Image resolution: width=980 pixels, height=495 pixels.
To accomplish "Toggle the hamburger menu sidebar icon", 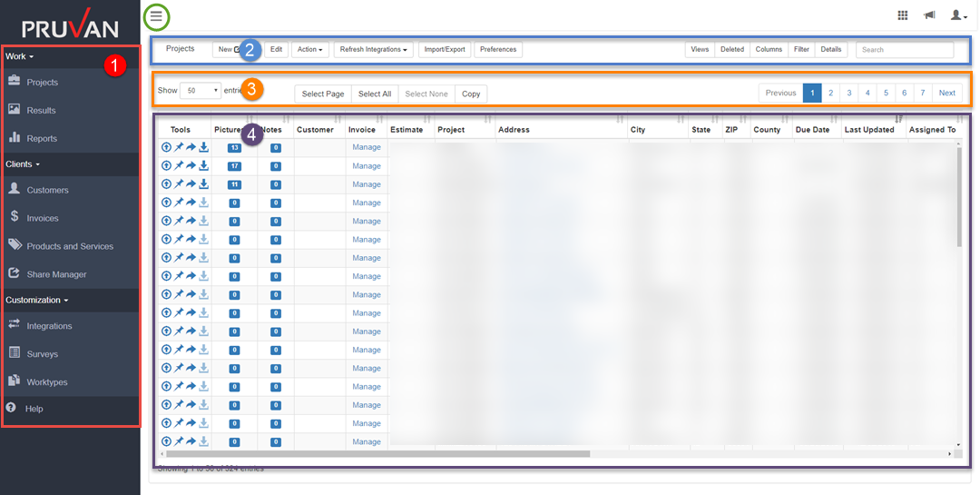I will click(x=157, y=15).
